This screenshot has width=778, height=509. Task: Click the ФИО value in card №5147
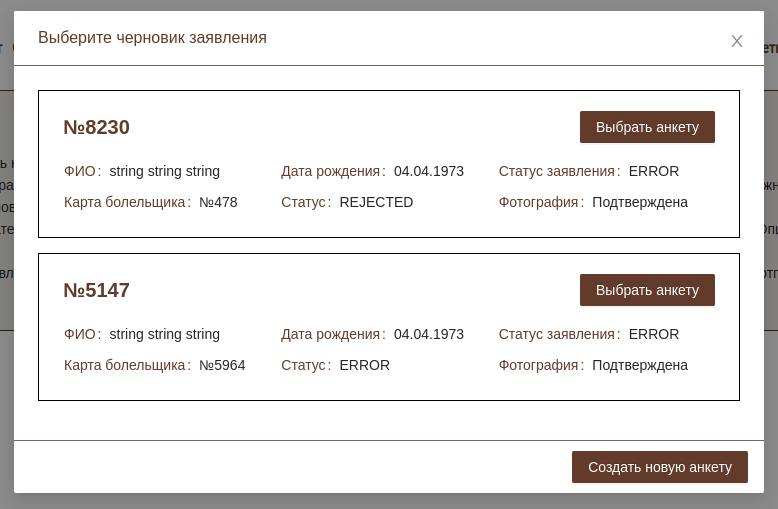165,334
